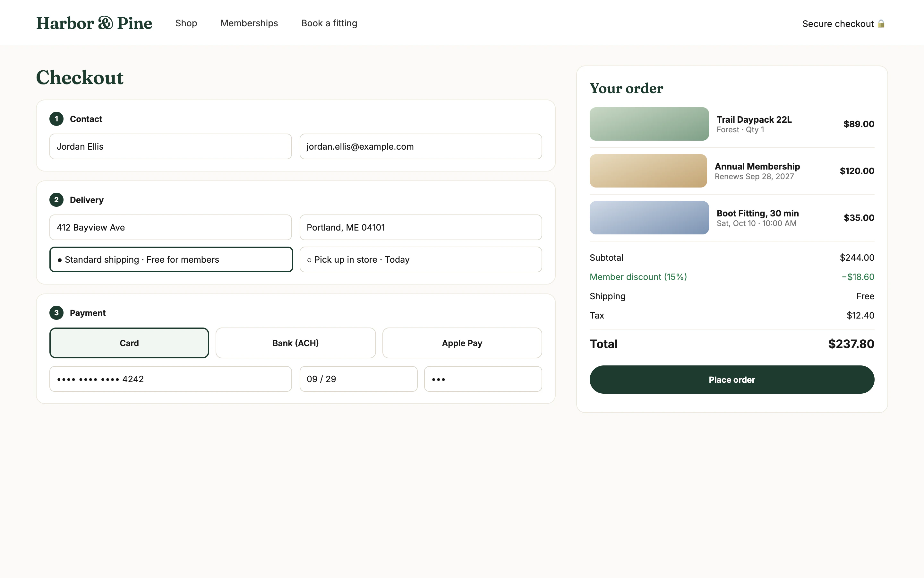Click the CVC field with three dots
924x578 pixels.
pyautogui.click(x=483, y=379)
